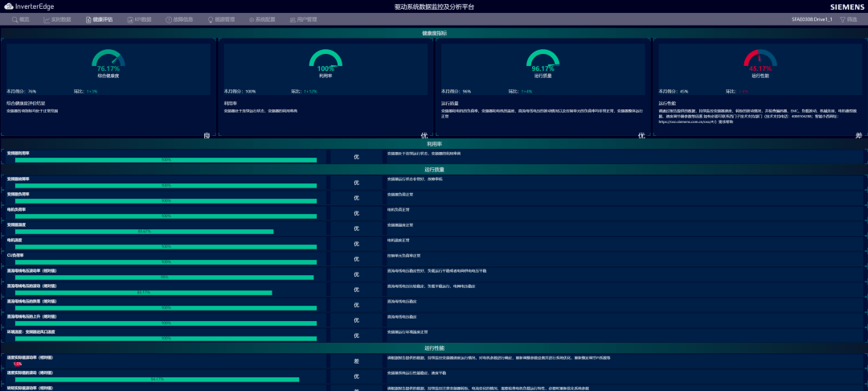Click the 85.67% 变频器温度 progress bar

(145, 232)
